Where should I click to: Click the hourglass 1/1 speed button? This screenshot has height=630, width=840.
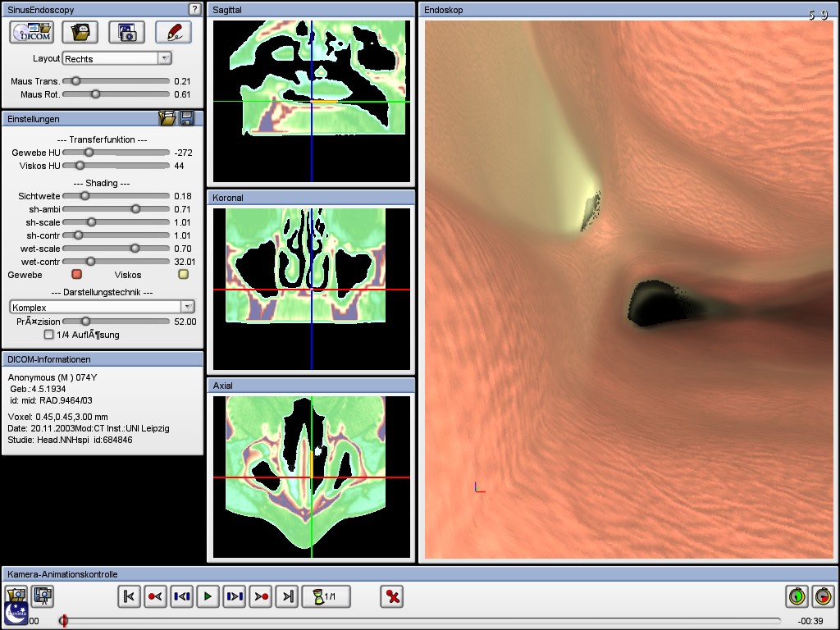[x=326, y=596]
